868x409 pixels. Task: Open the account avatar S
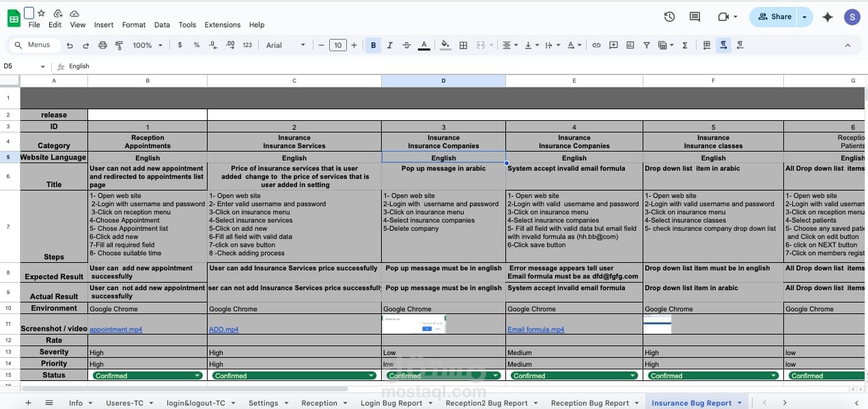(852, 17)
